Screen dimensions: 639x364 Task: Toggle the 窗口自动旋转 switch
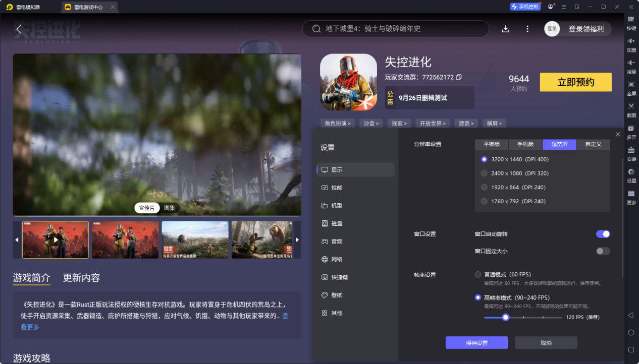tap(603, 234)
